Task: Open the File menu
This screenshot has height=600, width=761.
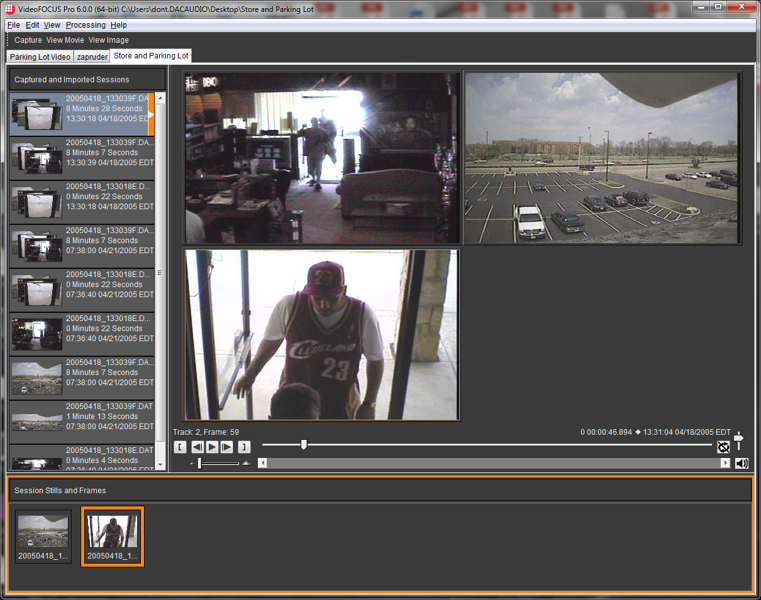Action: 14,25
